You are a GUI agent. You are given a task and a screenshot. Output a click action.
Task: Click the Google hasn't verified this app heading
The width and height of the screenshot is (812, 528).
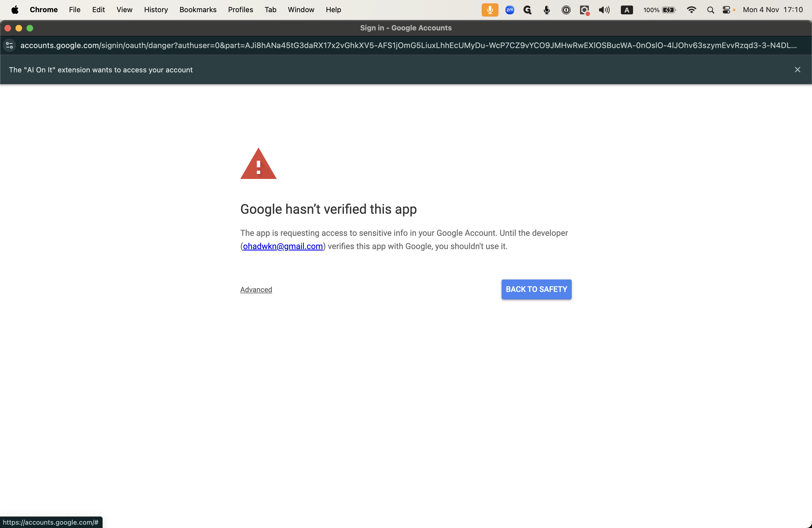tap(328, 209)
